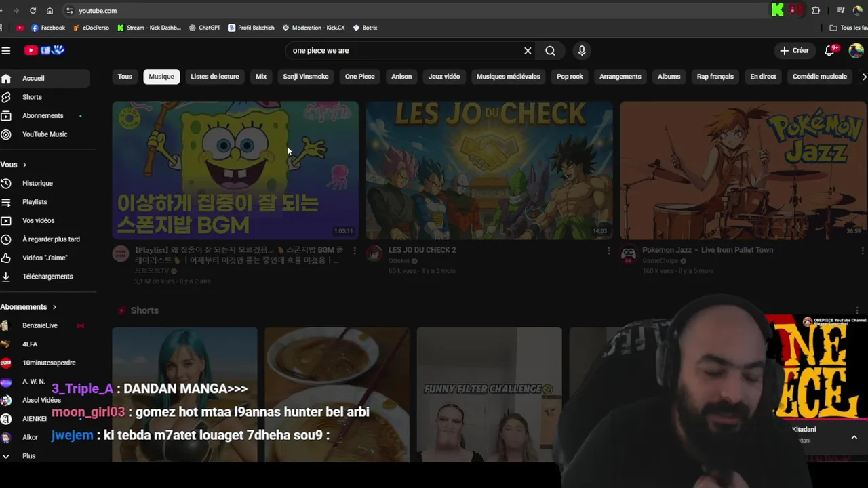Select the Musiques médiévales chip
Screen dimensions: 868x488
coord(509,77)
